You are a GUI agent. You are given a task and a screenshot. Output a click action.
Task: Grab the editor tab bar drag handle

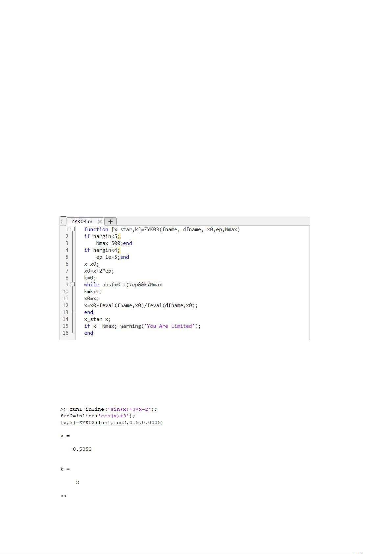61,222
